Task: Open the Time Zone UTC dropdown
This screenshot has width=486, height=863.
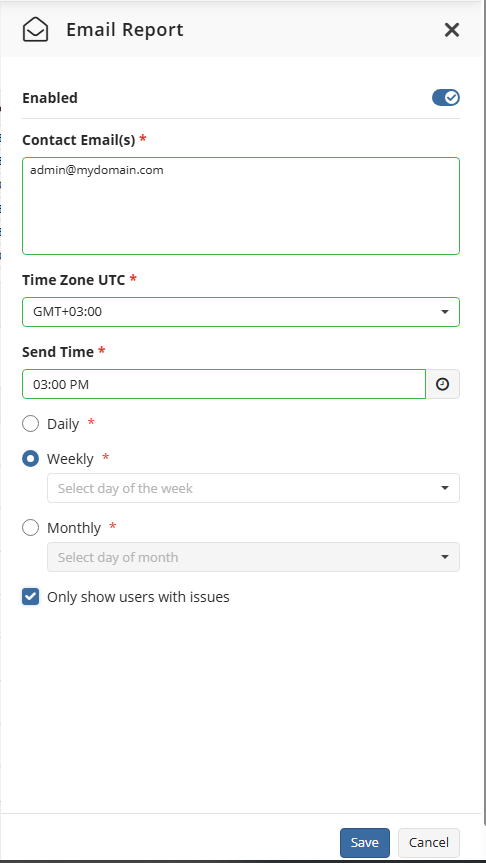Action: coord(241,312)
